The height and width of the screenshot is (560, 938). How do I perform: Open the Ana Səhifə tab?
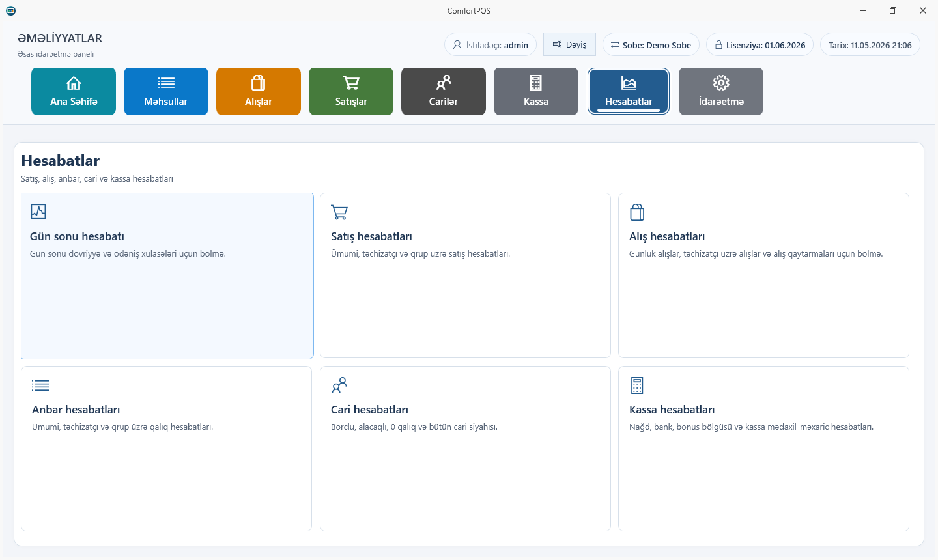[74, 92]
